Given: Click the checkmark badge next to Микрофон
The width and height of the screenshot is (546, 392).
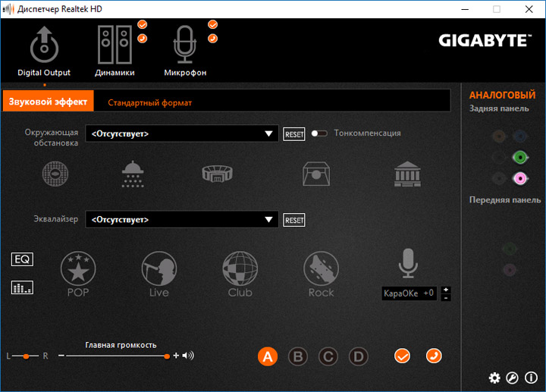Looking at the screenshot, I should click(213, 24).
